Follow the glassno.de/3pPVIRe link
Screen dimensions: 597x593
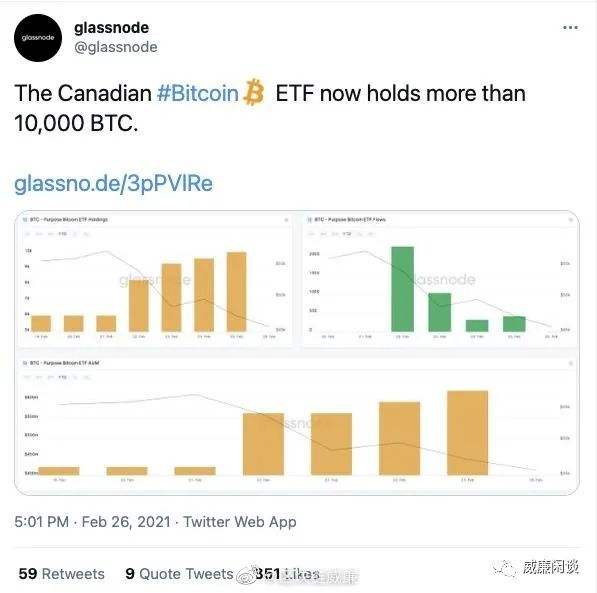pyautogui.click(x=113, y=183)
